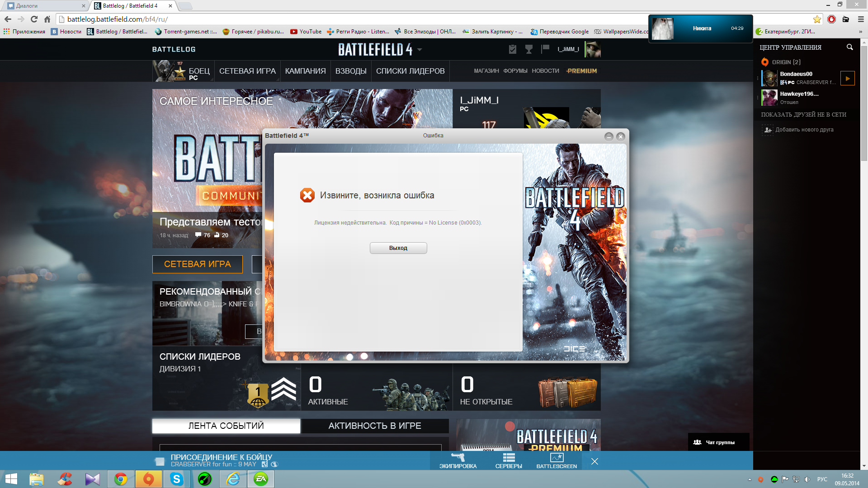The width and height of the screenshot is (868, 488).
Task: Close the bottom join-soldier bar
Action: click(x=594, y=461)
